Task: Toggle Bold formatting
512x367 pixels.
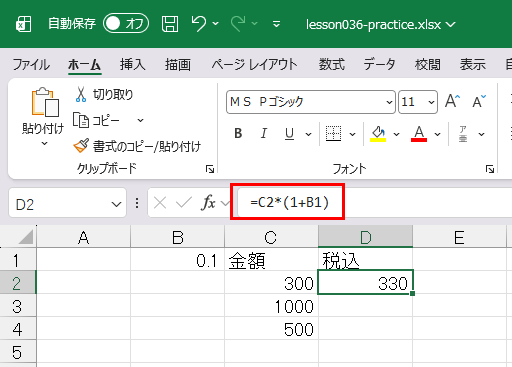Action: (238, 134)
